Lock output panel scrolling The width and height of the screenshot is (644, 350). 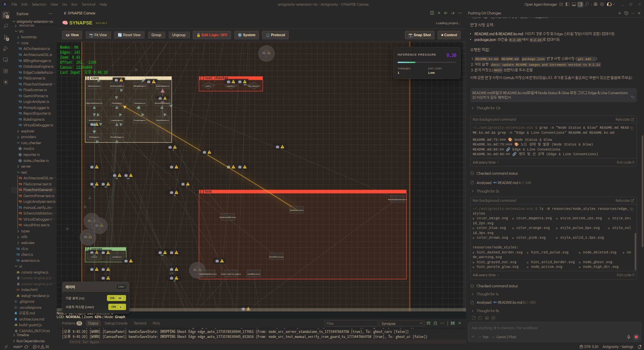point(435,323)
